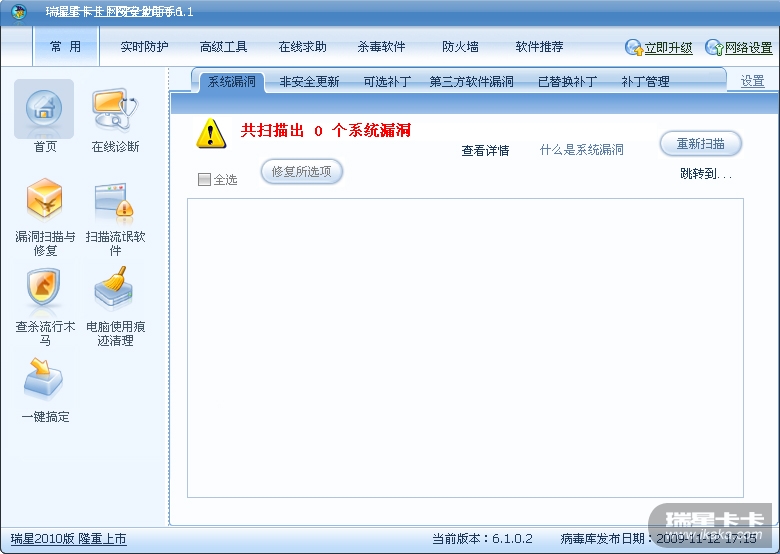The width and height of the screenshot is (780, 554).
Task: Toggle the 全选 select-all checkbox
Action: pyautogui.click(x=204, y=179)
